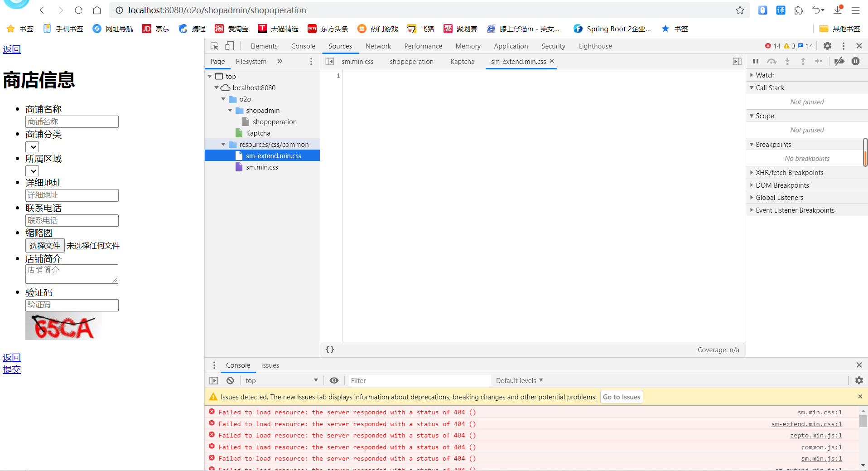Hide the debugger sidebar pane
Viewport: 868px width, 471px height.
pos(737,61)
